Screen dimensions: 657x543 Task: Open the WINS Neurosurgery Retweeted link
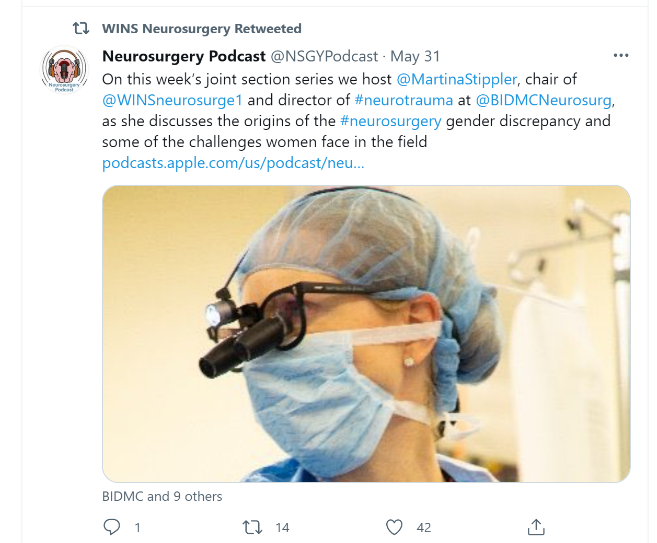(x=201, y=29)
